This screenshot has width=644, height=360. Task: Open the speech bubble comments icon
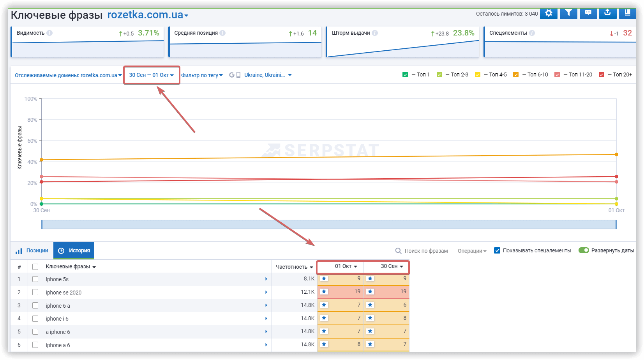[588, 13]
